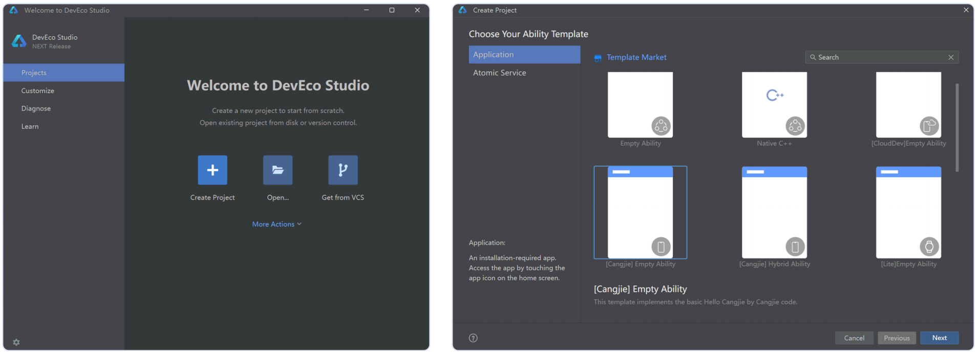Select the Projects tab
The image size is (980, 359).
click(x=64, y=73)
